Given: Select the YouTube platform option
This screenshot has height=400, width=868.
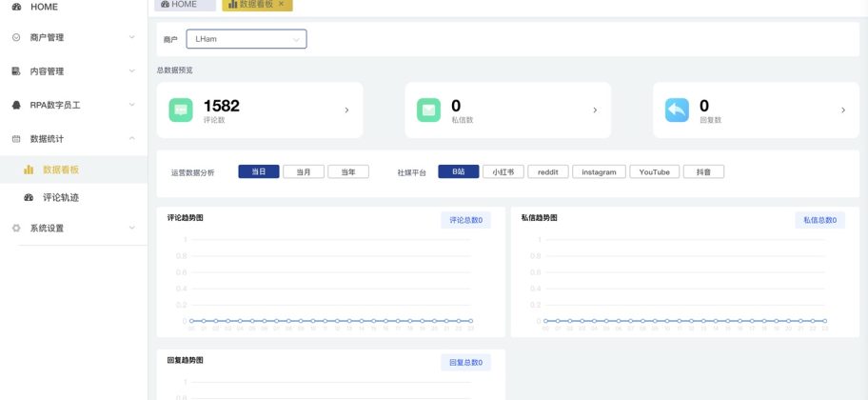Looking at the screenshot, I should pyautogui.click(x=654, y=172).
